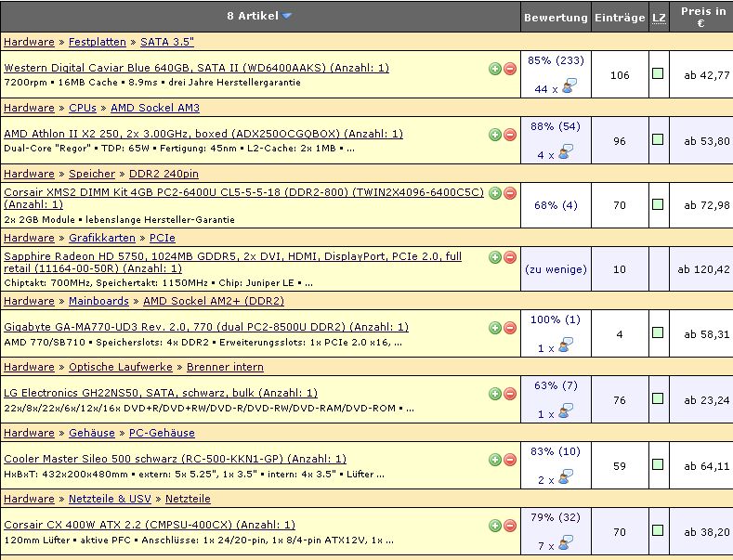Toggle LZ checkbox for Cooler Master Sileo 500

pos(658,464)
